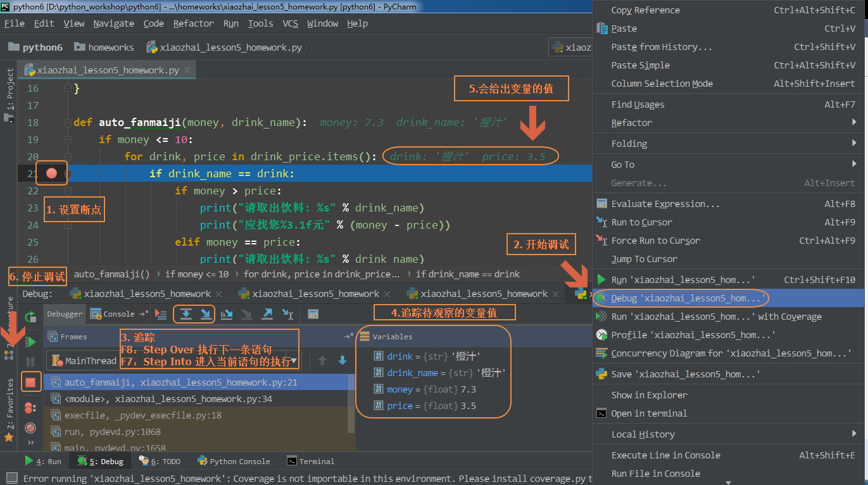Toggle Mute Breakpoints in debug sidebar
Image resolution: width=868 pixels, height=485 pixels.
(30, 428)
